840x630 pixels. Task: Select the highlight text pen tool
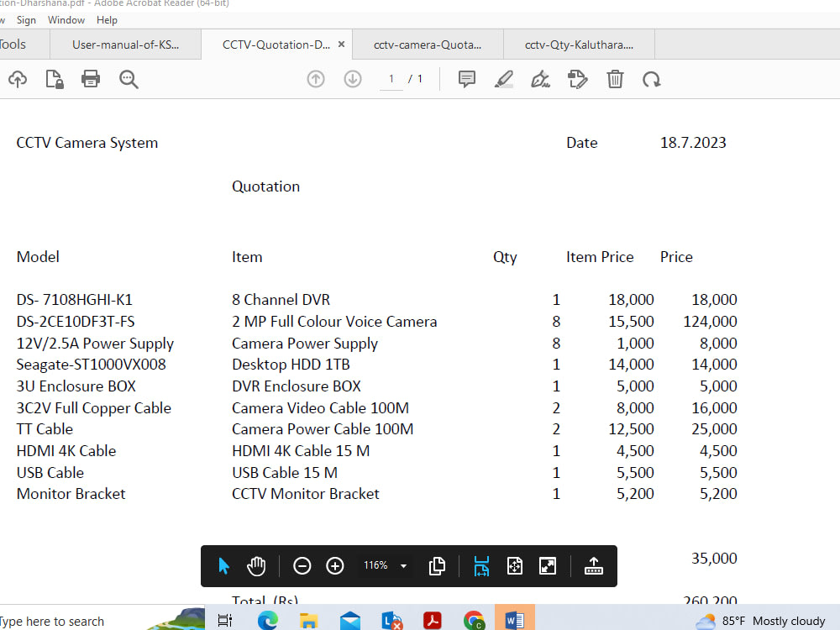503,79
